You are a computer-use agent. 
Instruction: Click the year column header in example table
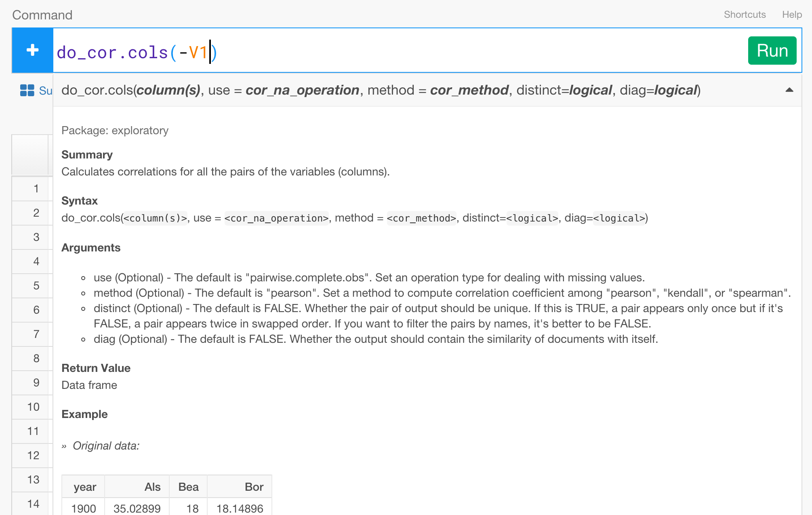coord(84,487)
